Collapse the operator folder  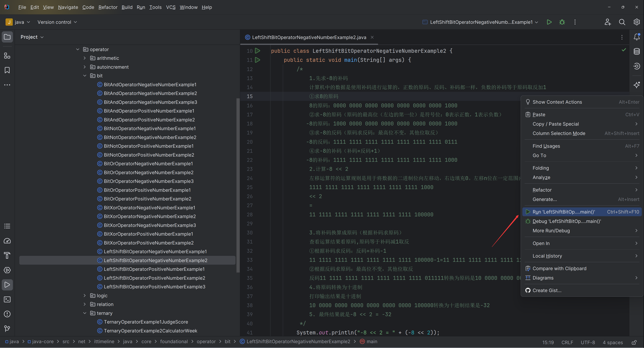(77, 49)
